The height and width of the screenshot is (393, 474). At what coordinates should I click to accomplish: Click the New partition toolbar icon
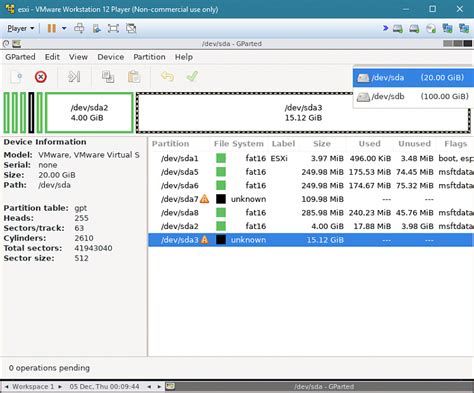pos(16,77)
